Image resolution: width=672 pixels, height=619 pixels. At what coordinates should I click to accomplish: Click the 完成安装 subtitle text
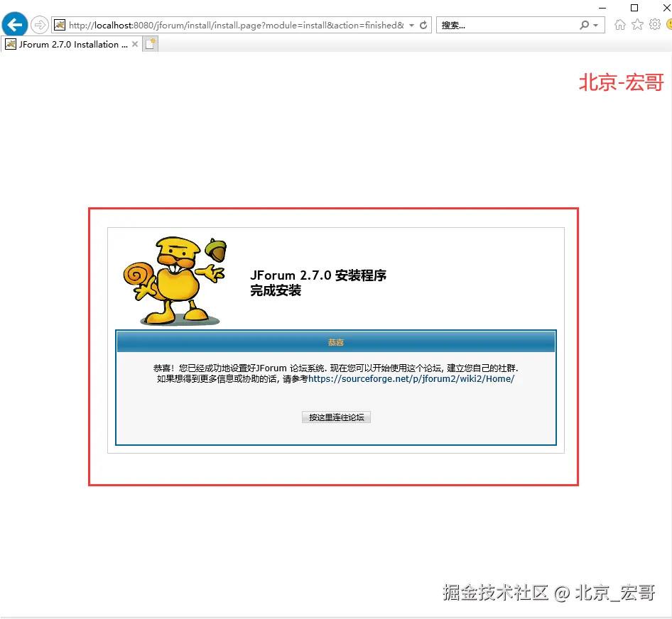coord(276,291)
